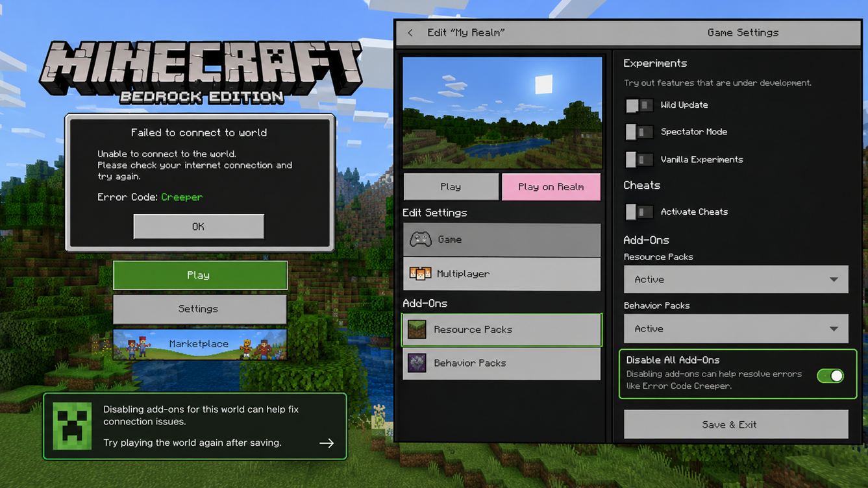Open Settings from the main menu
The image size is (868, 488).
click(200, 310)
